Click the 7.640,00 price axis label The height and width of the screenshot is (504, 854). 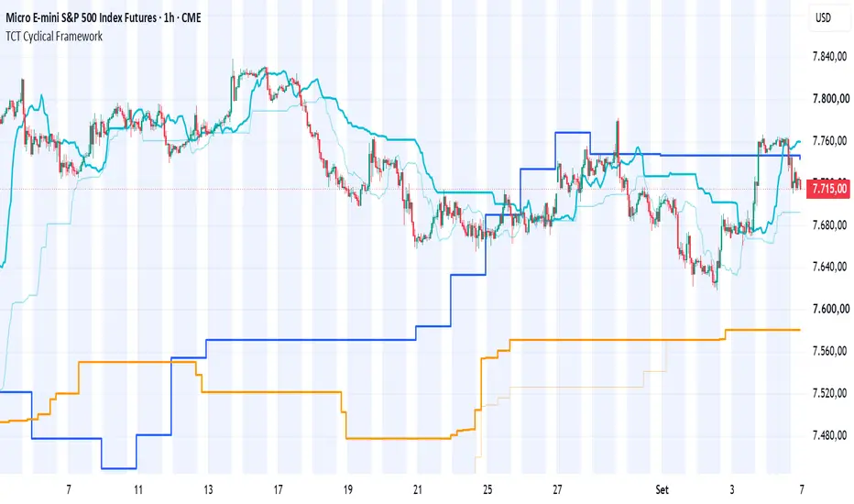pos(830,267)
